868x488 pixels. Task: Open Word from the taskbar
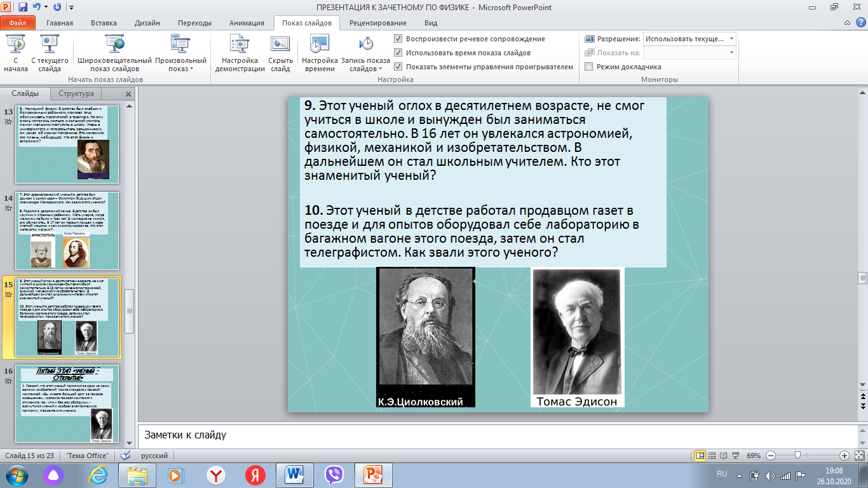pos(295,475)
